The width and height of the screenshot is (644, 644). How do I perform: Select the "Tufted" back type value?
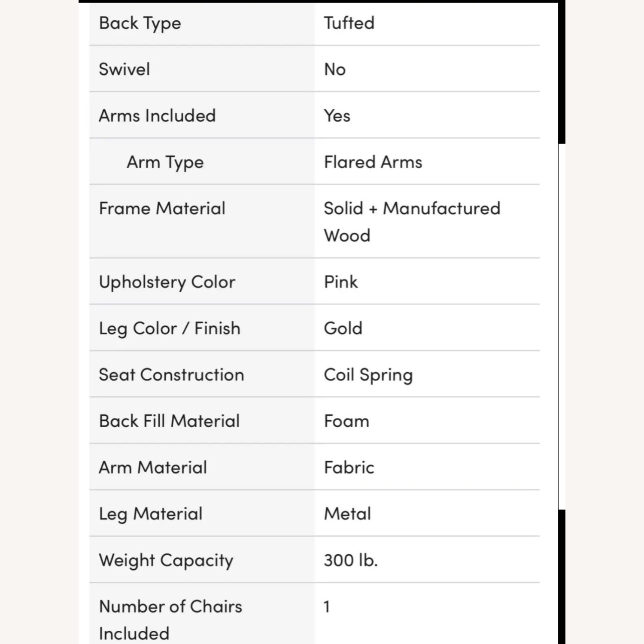point(349,23)
